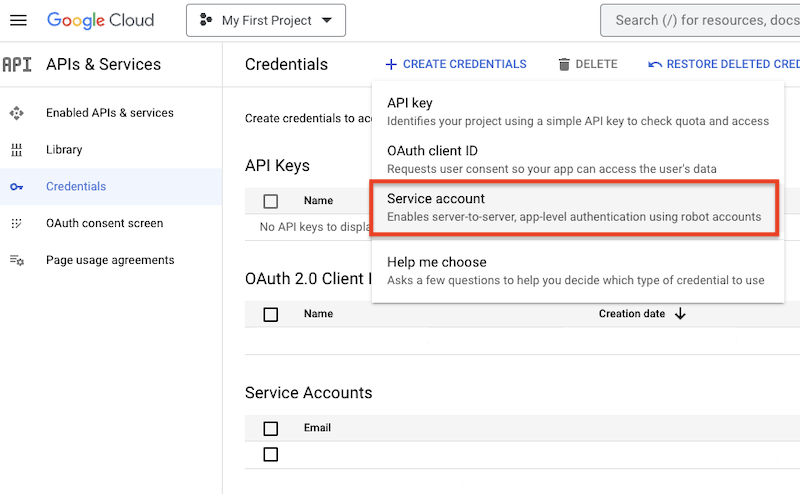The width and height of the screenshot is (800, 494).
Task: Click the Service Accounts section heading
Action: [309, 392]
